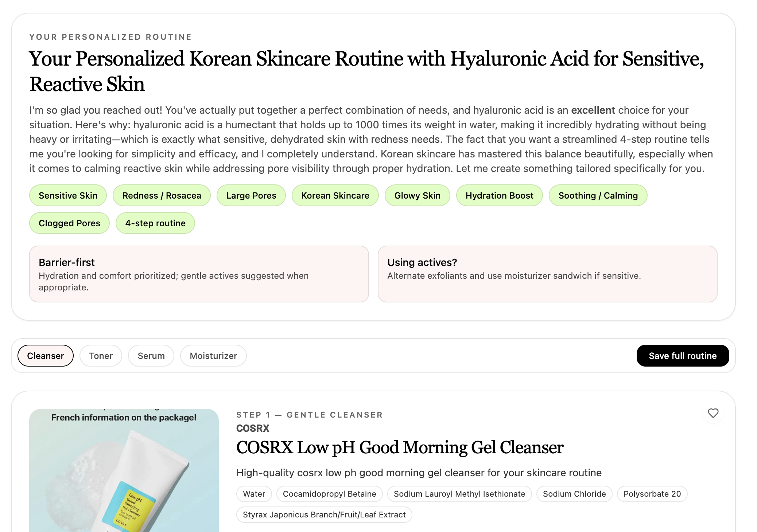Viewport: 757px width, 532px height.
Task: Click the Soothing / Calming tag
Action: pyautogui.click(x=597, y=195)
